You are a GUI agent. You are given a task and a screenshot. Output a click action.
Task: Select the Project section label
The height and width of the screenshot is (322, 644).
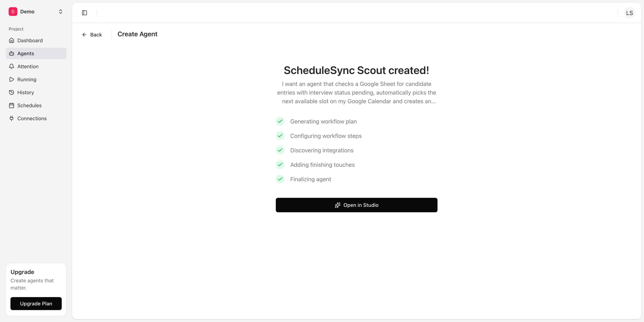pos(16,29)
